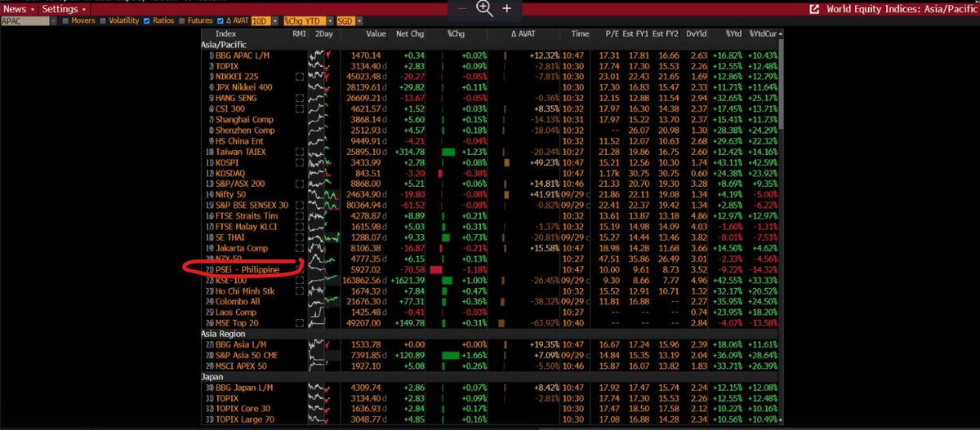Click the zoom in plus icon

click(507, 8)
